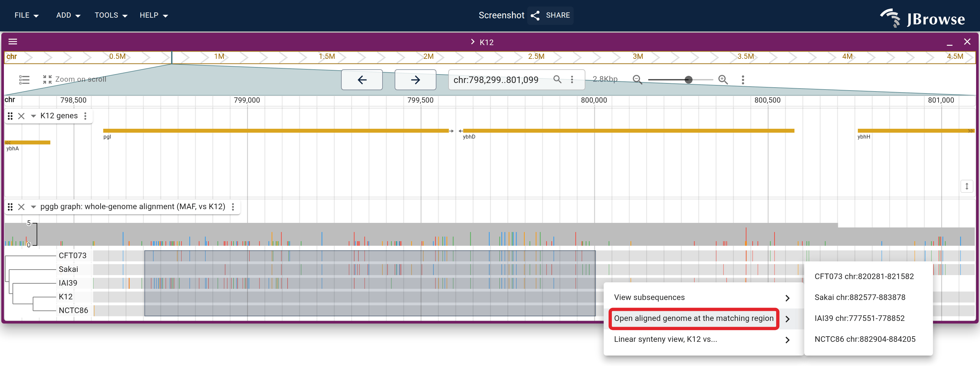Open location box options kebab menu

(x=572, y=79)
